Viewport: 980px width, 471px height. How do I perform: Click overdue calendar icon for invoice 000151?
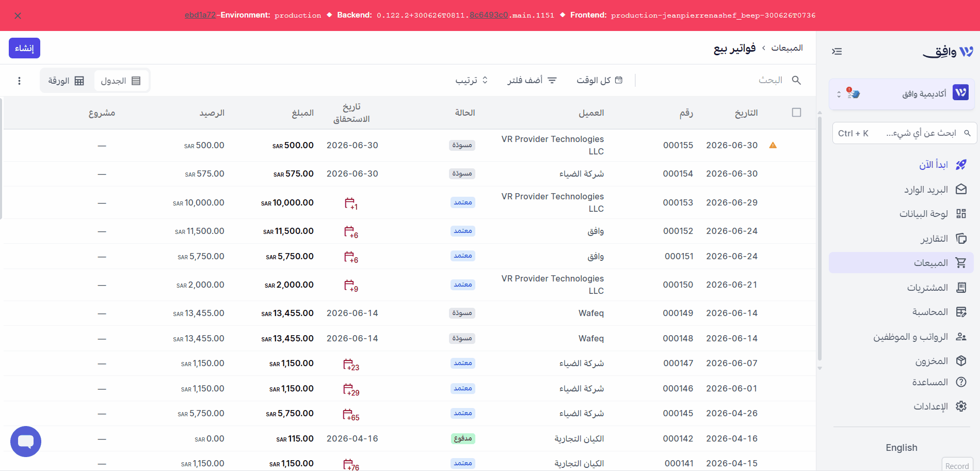pos(351,257)
